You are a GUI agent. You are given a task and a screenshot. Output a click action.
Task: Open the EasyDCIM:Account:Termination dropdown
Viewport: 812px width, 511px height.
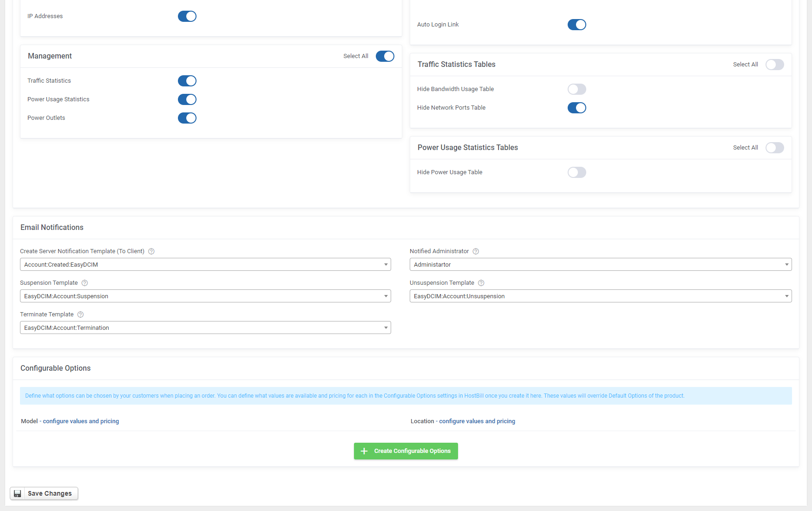205,328
